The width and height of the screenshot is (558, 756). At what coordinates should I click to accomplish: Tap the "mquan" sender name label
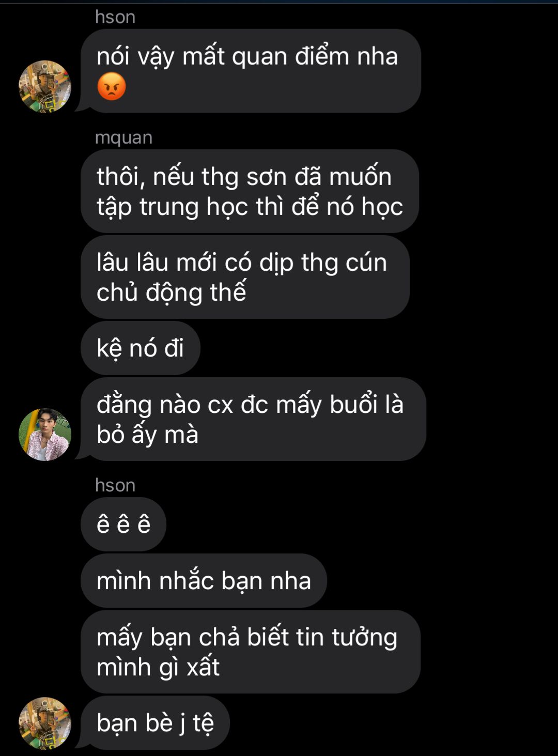click(x=124, y=138)
